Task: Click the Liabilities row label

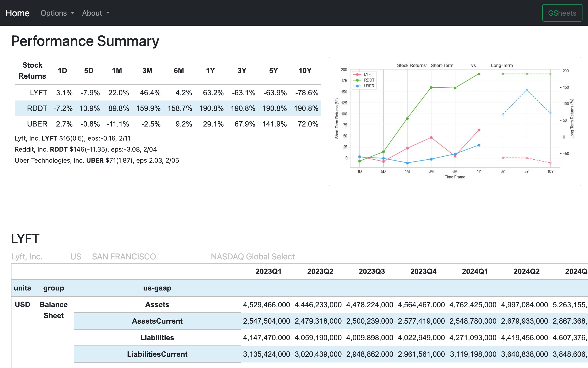Action: point(157,338)
